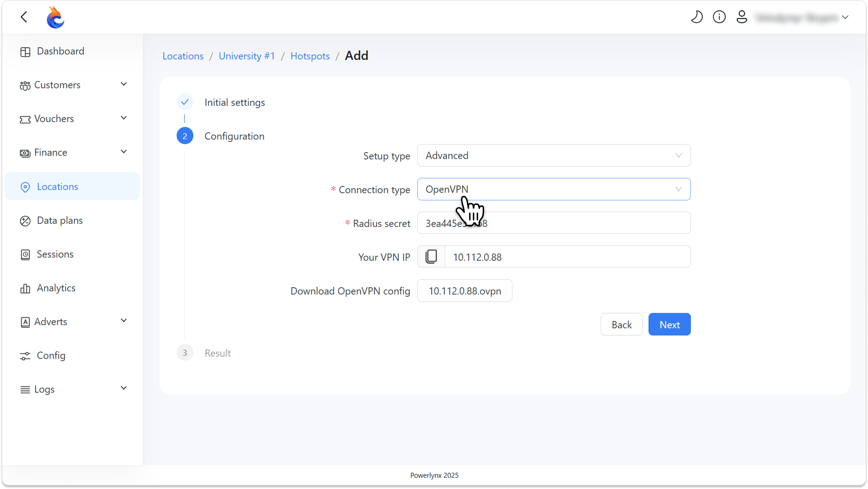This screenshot has height=489, width=868.
Task: Click the Next button
Action: coord(670,325)
